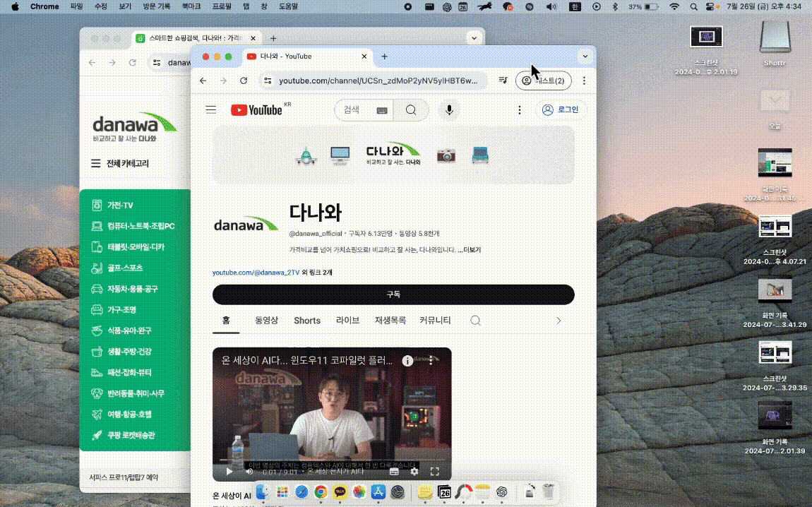Click the danawa logo in the background window
812x507 pixels.
click(x=135, y=127)
